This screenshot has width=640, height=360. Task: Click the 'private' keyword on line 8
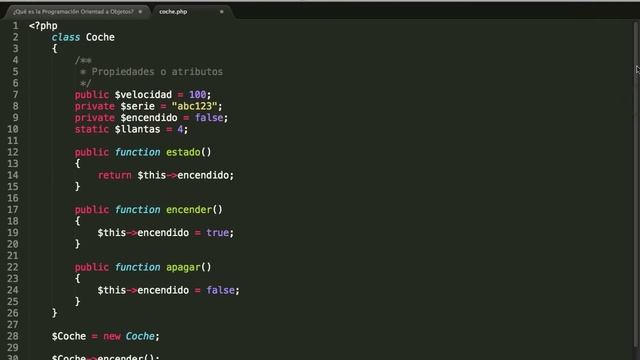click(x=94, y=106)
